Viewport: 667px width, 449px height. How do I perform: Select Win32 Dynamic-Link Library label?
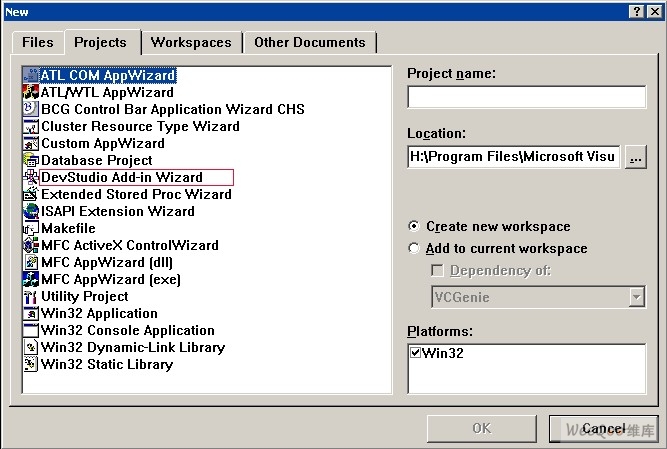[x=133, y=347]
